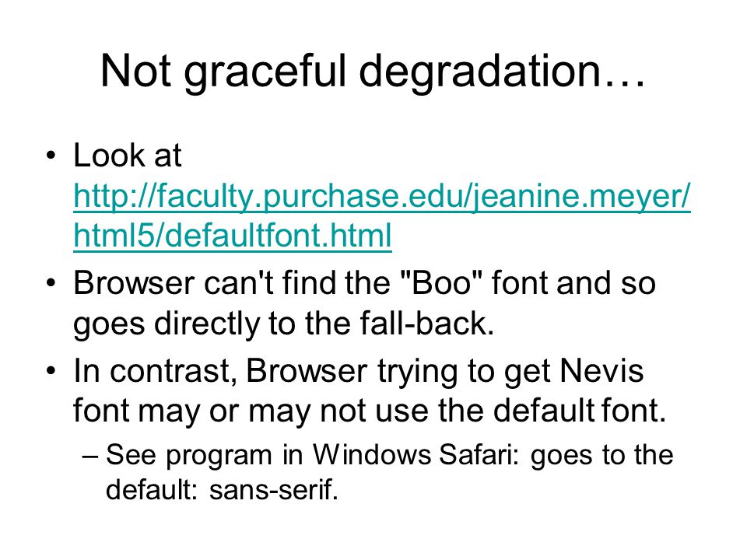This screenshot has height=560, width=747.
Task: Click the dash marker before "See program"
Action: tap(90, 457)
